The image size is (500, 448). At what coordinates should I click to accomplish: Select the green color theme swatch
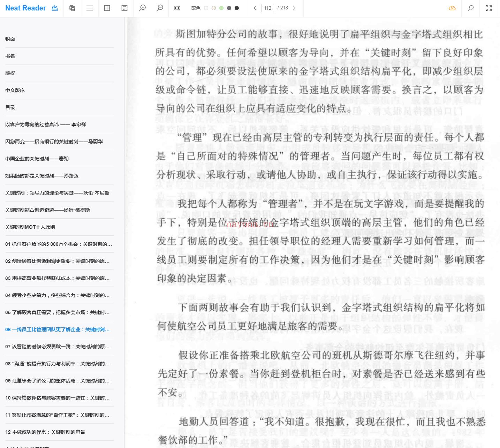[x=221, y=8]
